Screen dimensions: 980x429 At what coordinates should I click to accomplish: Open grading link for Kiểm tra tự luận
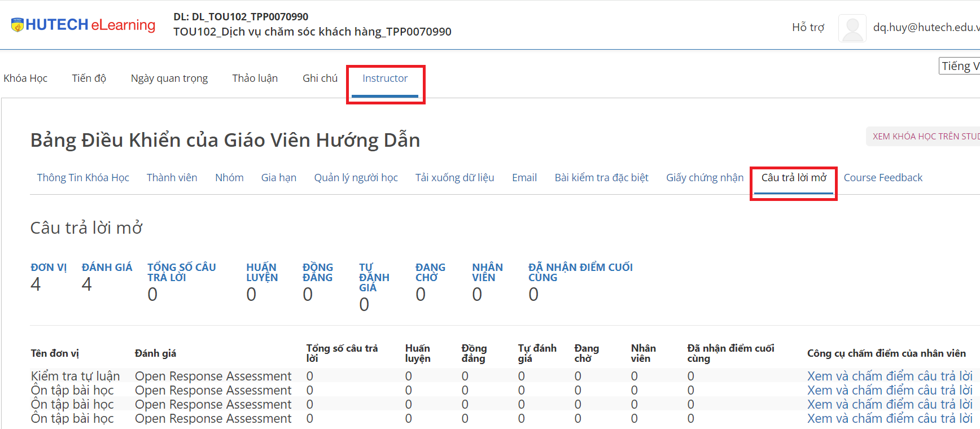pyautogui.click(x=890, y=376)
